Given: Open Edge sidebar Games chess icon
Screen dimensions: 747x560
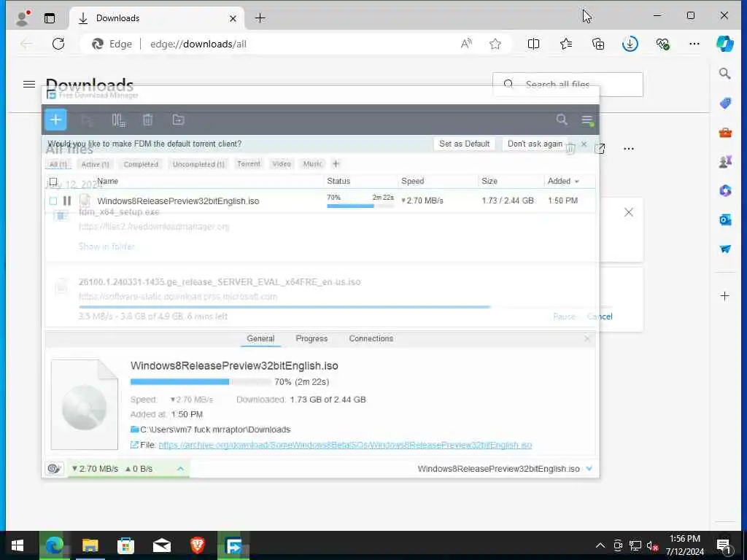Looking at the screenshot, I should 725,162.
